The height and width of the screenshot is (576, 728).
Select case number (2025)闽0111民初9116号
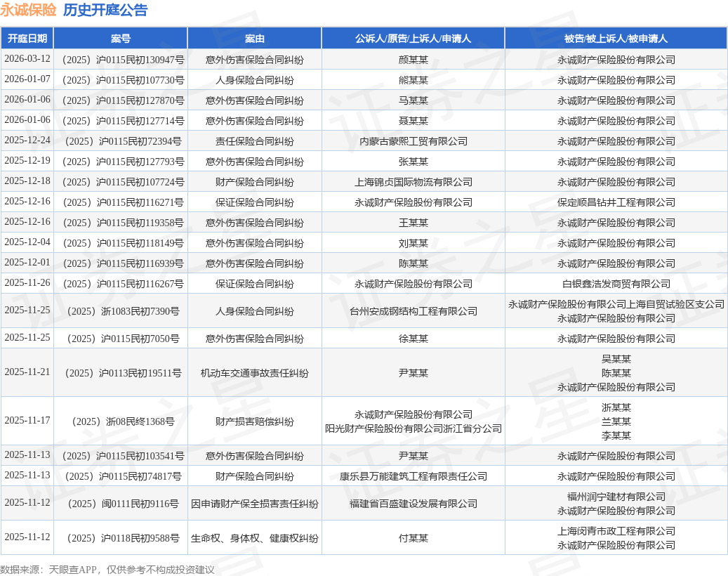pos(123,504)
